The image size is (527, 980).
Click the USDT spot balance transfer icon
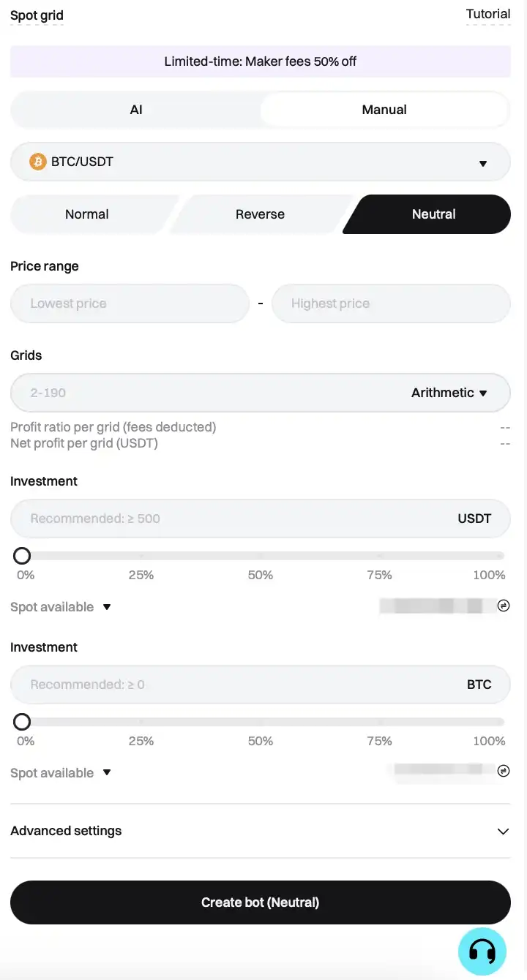(x=503, y=606)
